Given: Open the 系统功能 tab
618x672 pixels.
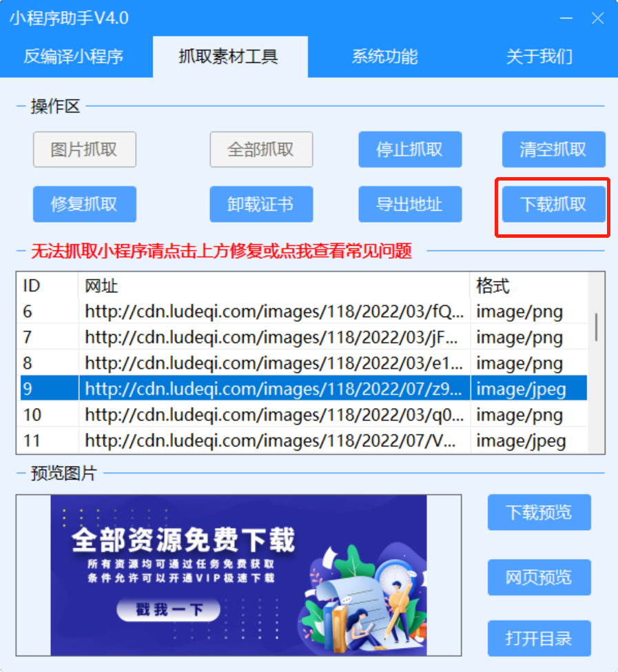Looking at the screenshot, I should [384, 57].
